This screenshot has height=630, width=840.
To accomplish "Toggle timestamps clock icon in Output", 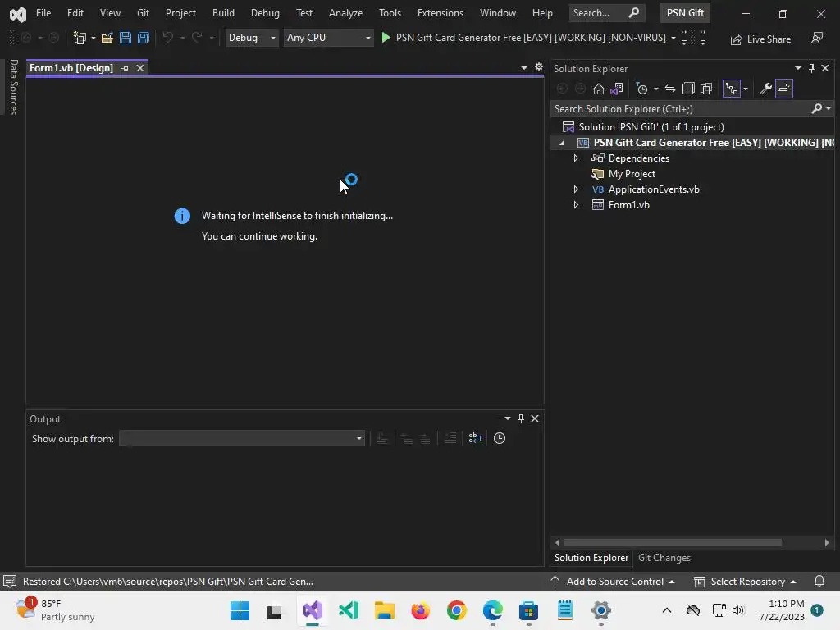I will 500,438.
